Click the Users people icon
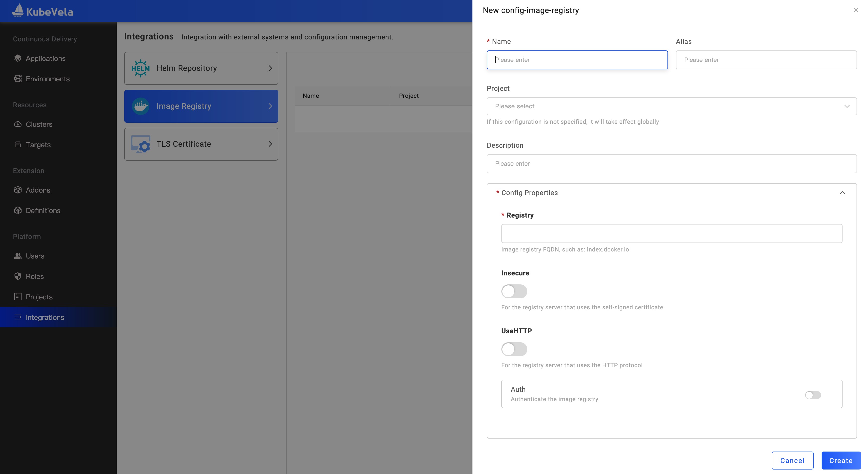This screenshot has width=868, height=474. coord(18,256)
